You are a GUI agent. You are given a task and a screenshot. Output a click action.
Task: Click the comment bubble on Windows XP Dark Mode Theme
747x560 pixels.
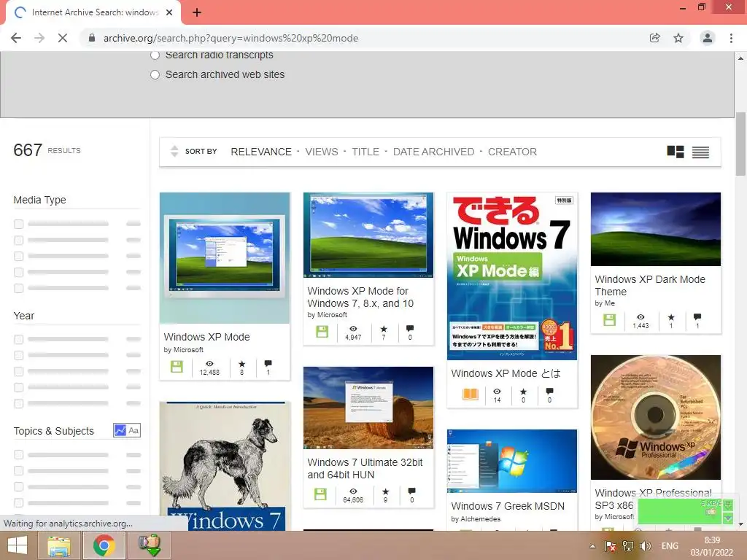[697, 316]
